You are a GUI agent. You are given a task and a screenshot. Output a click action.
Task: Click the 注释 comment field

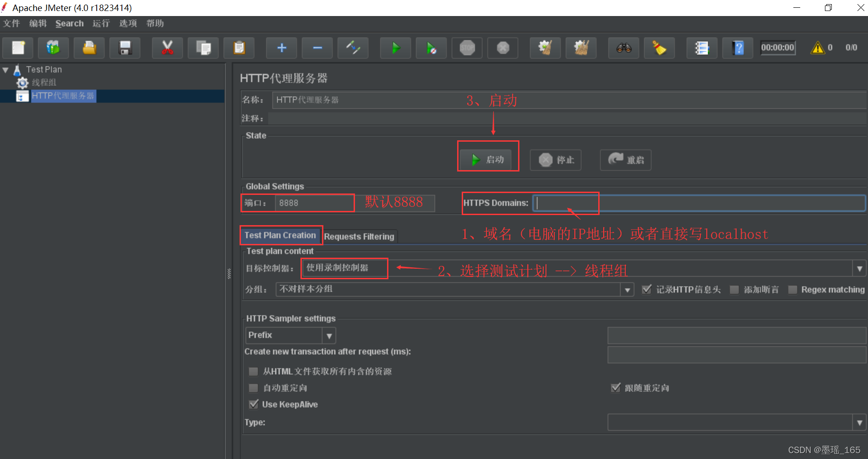(567, 119)
